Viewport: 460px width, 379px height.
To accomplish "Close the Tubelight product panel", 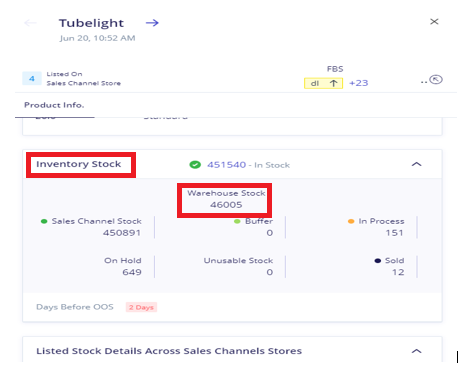I will click(x=434, y=22).
